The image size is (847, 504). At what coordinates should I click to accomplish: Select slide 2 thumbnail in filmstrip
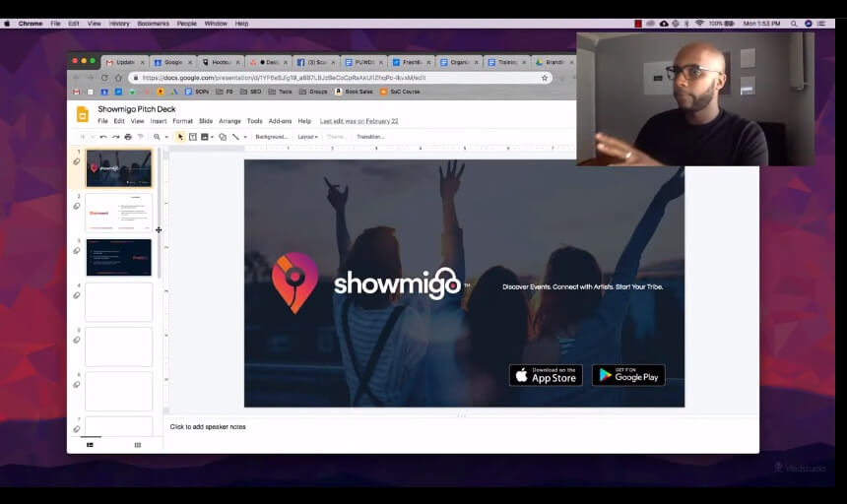pyautogui.click(x=119, y=213)
